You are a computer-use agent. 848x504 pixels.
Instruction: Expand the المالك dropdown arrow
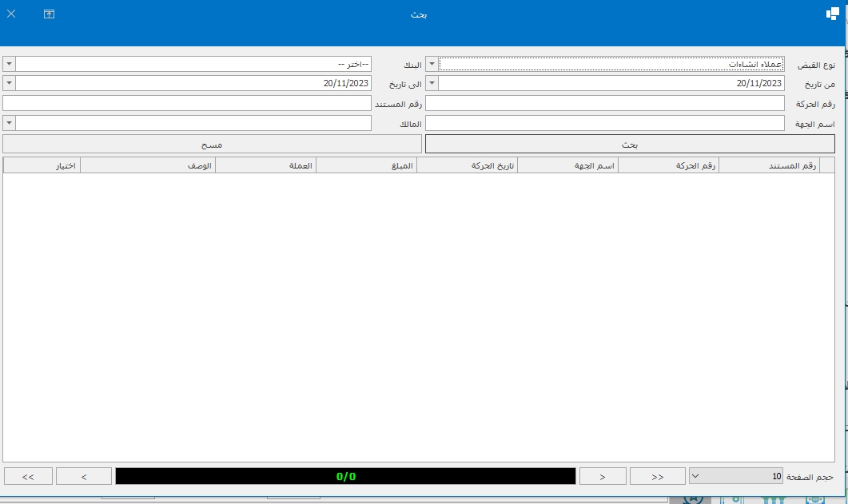point(9,123)
